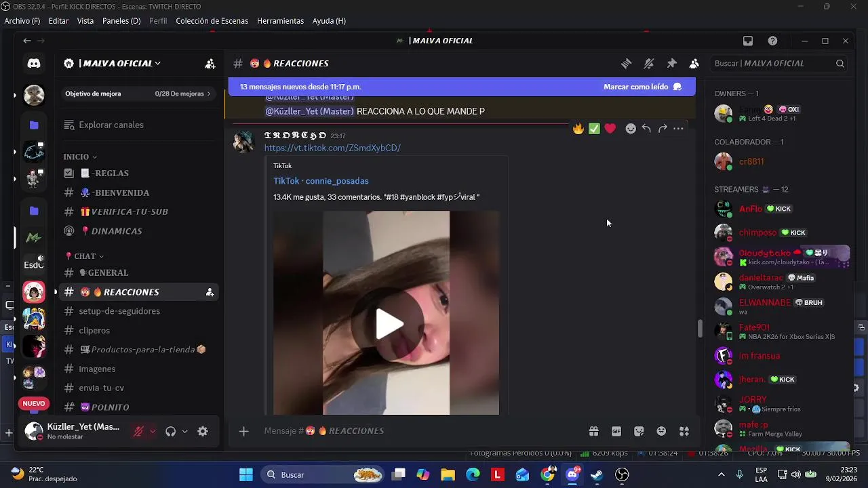Click the chat scrollbar thumb

point(699,328)
